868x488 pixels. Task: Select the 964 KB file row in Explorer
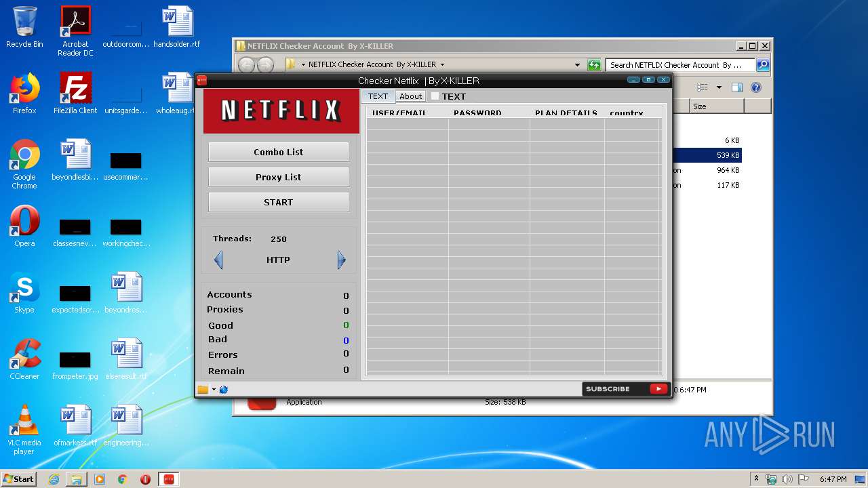[x=707, y=170]
